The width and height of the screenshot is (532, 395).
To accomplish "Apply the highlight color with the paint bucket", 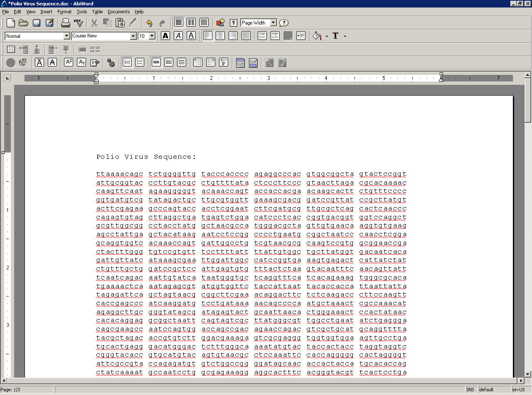I will 317,36.
